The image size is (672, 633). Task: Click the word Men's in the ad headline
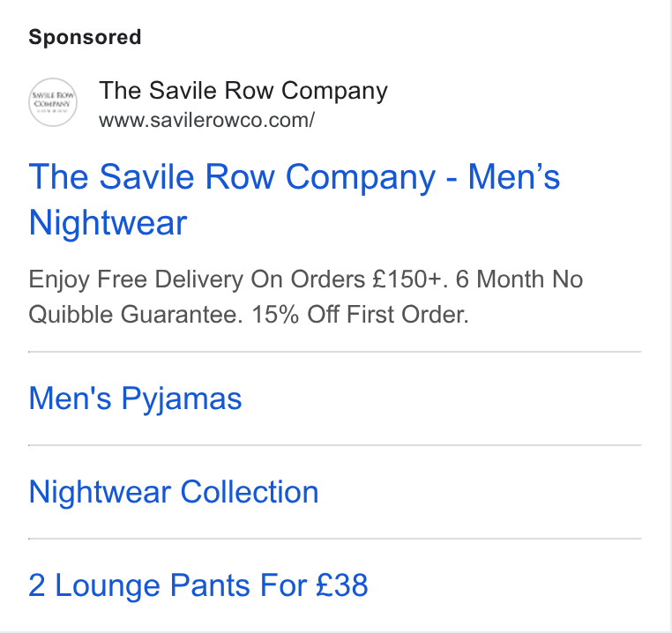point(514,176)
